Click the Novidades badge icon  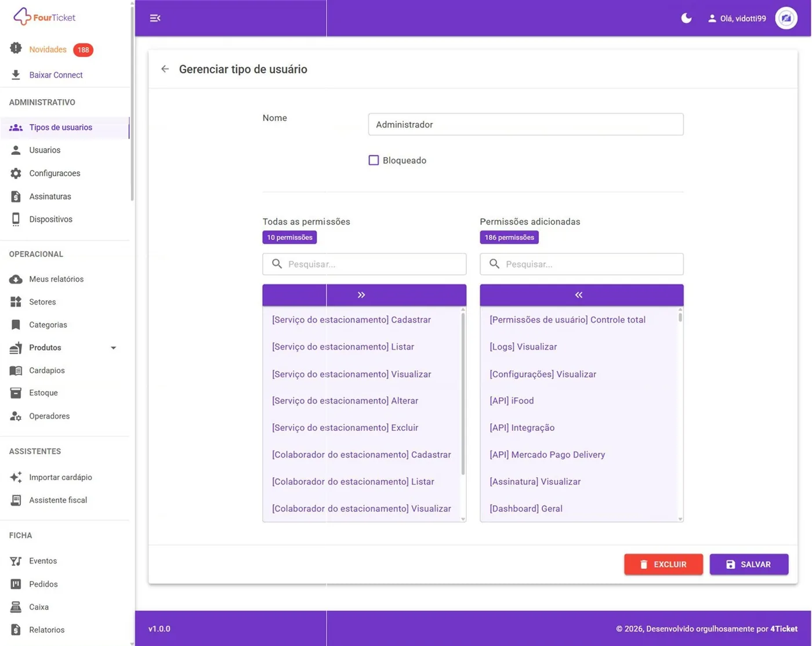click(x=16, y=48)
